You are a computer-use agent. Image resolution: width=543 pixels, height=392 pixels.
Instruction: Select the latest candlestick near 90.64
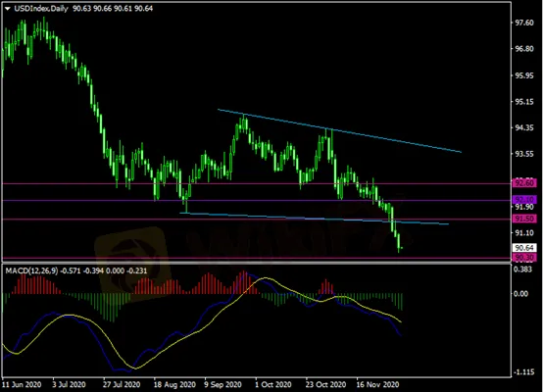coord(402,248)
